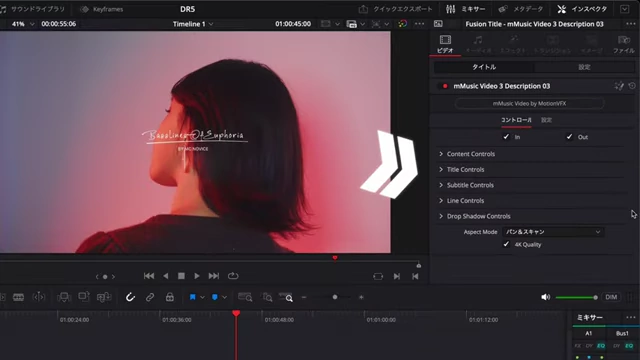The height and width of the screenshot is (360, 640).
Task: Toggle the position lock icon
Action: pyautogui.click(x=170, y=297)
